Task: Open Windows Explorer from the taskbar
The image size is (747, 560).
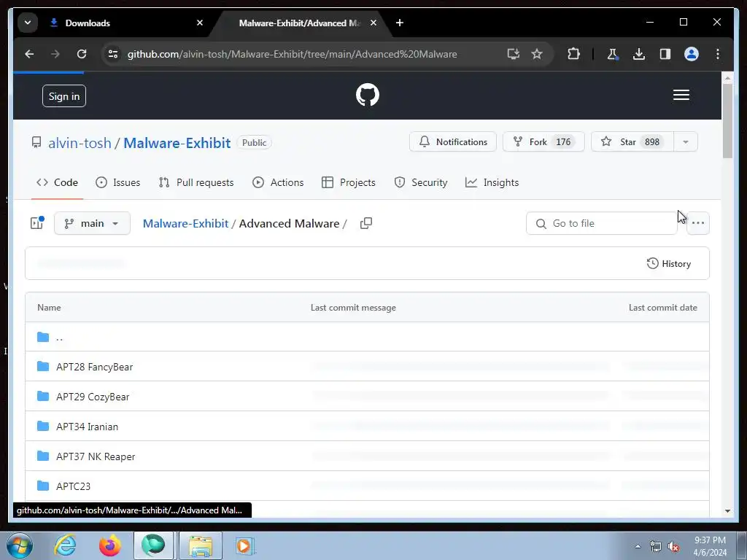Action: click(200, 545)
